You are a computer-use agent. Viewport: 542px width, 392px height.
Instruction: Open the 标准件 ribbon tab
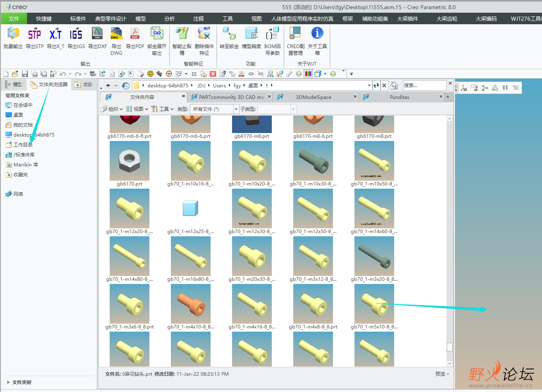click(x=78, y=19)
